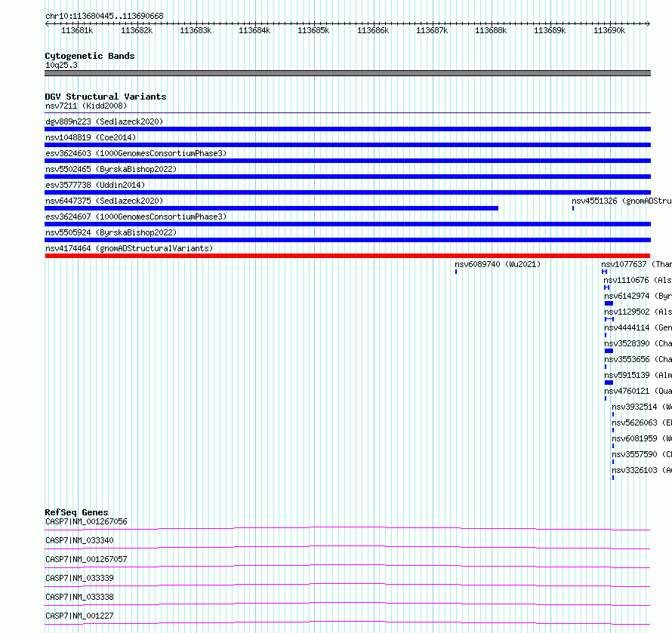The image size is (672, 633).
Task: Open gene CASP7|NM_033340 label
Action: tap(79, 540)
